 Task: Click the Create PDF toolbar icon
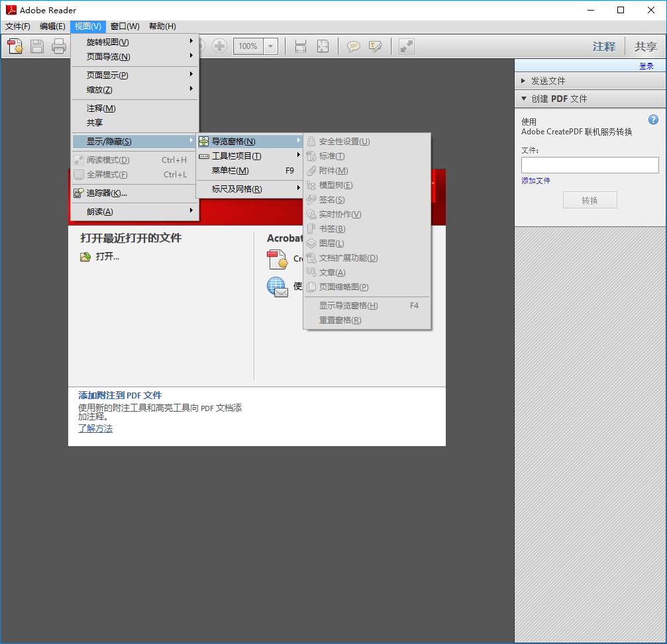(15, 46)
